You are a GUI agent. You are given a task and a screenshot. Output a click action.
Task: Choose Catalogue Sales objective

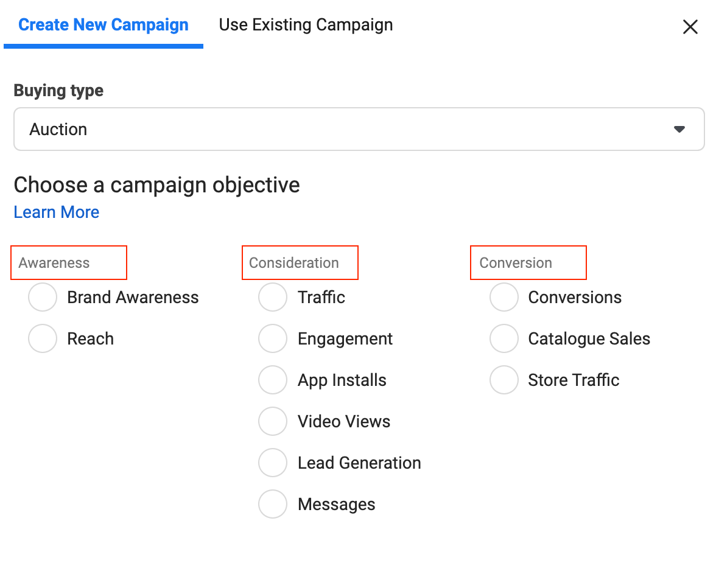504,338
